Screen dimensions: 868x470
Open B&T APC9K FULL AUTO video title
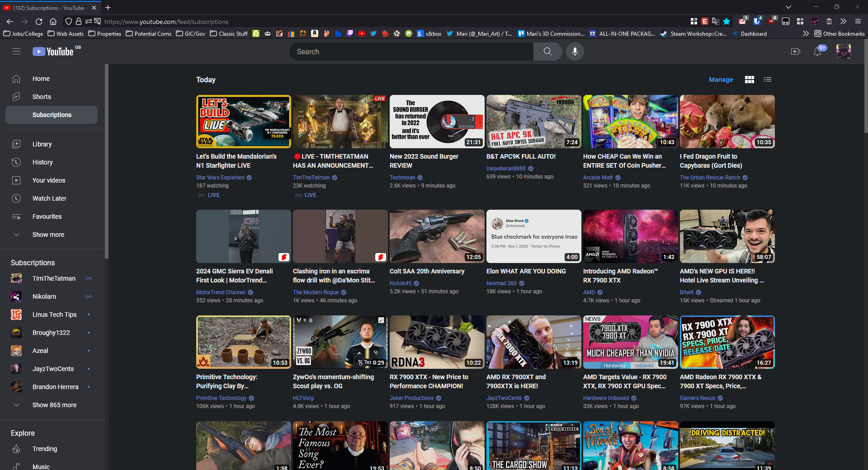[521, 156]
